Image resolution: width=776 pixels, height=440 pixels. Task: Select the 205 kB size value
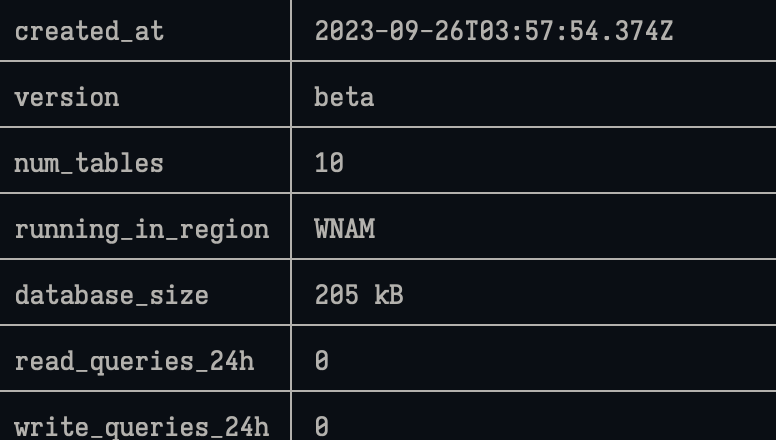tap(359, 295)
